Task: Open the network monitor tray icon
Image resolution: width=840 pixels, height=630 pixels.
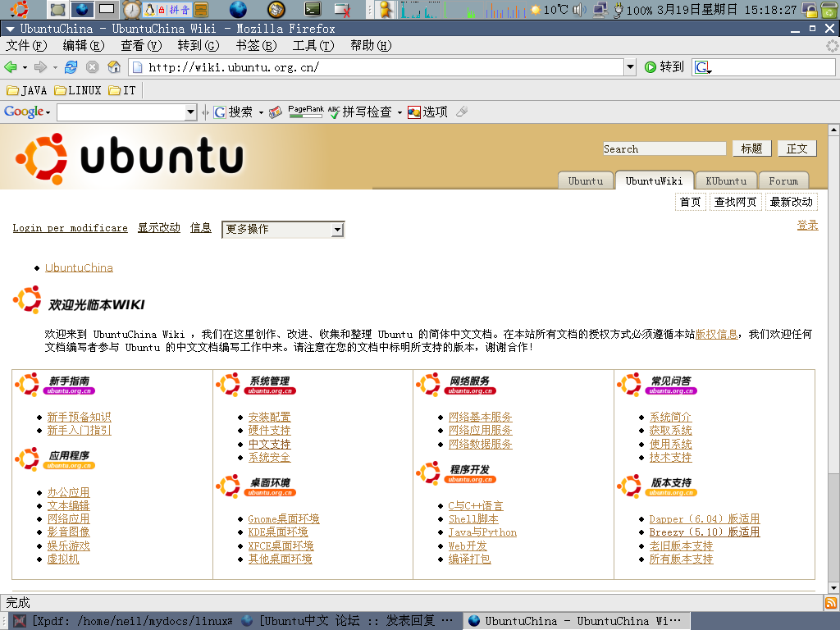Action: (x=601, y=9)
